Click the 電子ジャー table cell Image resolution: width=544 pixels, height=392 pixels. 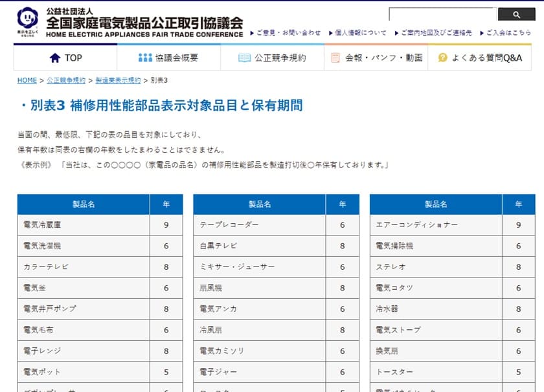[260, 372]
